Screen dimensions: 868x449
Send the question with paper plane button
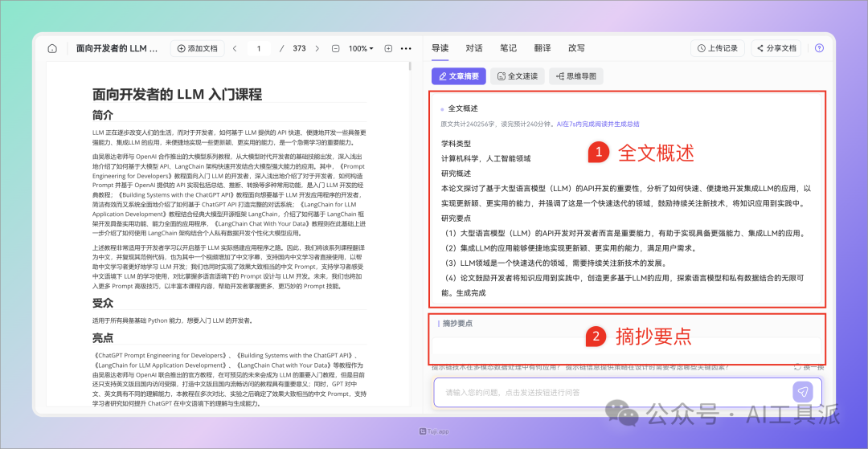coord(802,392)
